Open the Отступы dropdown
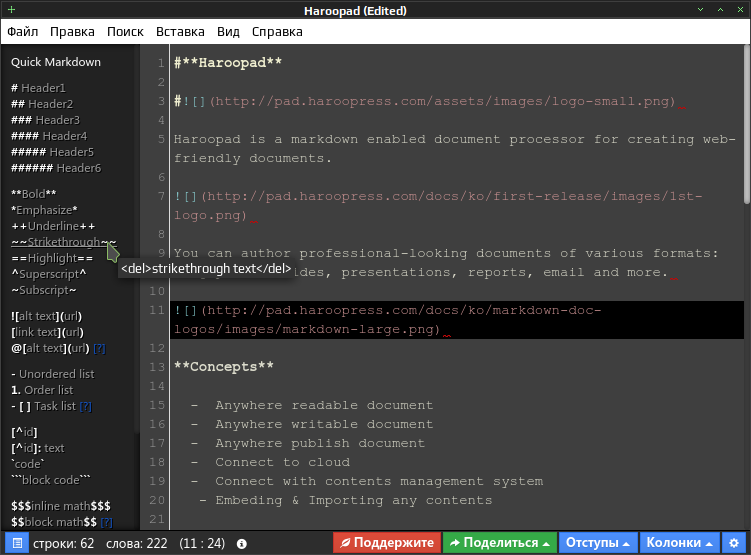This screenshot has height=555, width=751. pos(598,543)
